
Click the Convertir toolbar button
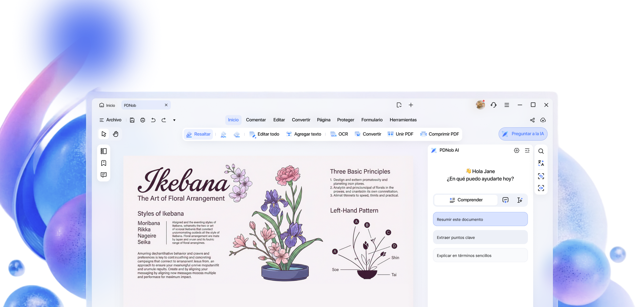coord(368,134)
